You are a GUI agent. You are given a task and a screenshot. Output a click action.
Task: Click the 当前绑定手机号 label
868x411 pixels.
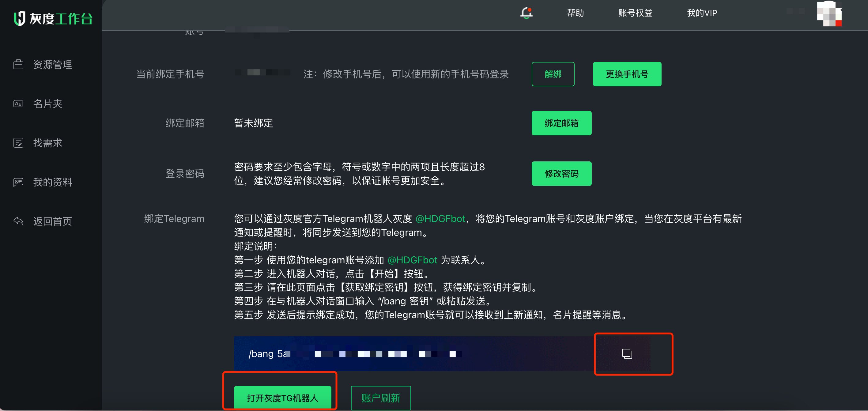170,74
